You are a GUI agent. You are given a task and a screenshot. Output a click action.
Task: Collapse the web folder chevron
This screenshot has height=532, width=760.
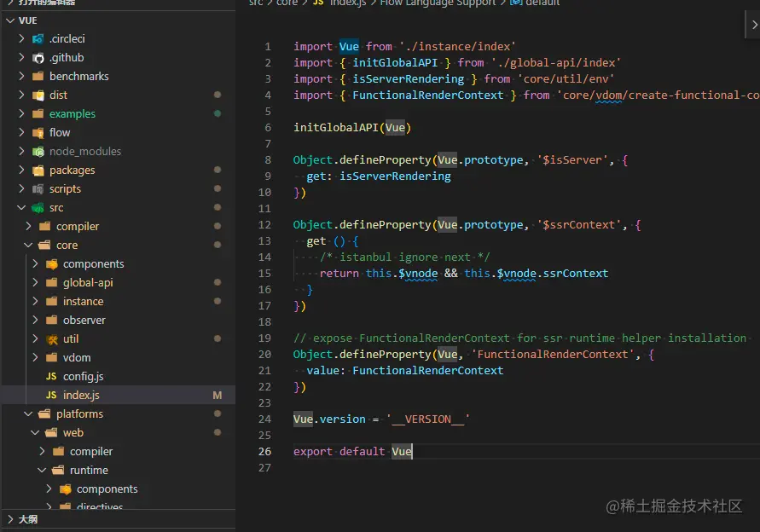(x=35, y=432)
